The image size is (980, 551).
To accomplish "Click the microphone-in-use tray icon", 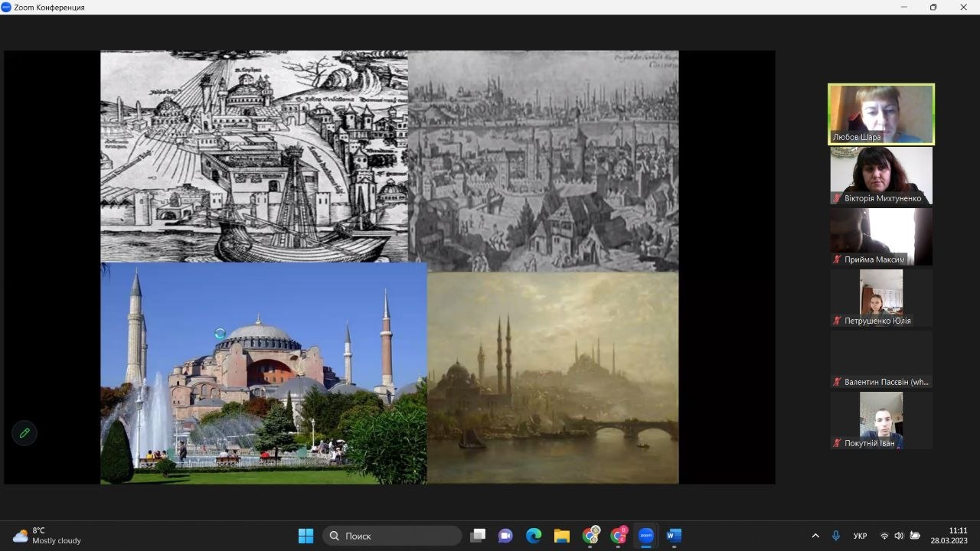I will (836, 536).
